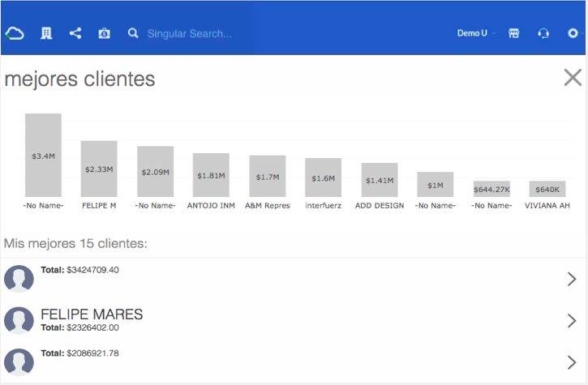This screenshot has width=588, height=385.
Task: Expand the Demo U user dropdown
Action: coord(476,34)
